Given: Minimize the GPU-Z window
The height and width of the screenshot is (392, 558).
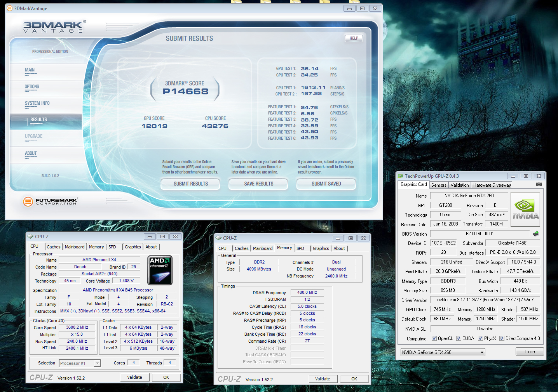Looking at the screenshot, I should [x=513, y=176].
